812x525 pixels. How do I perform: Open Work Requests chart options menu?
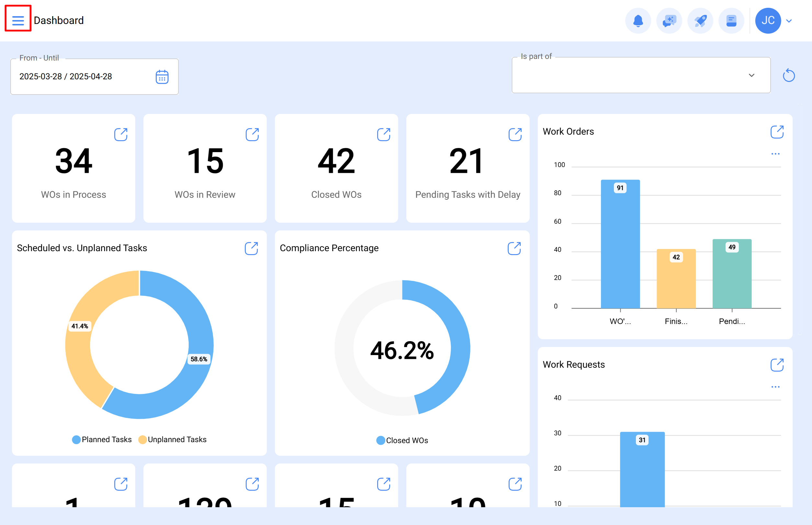point(775,387)
